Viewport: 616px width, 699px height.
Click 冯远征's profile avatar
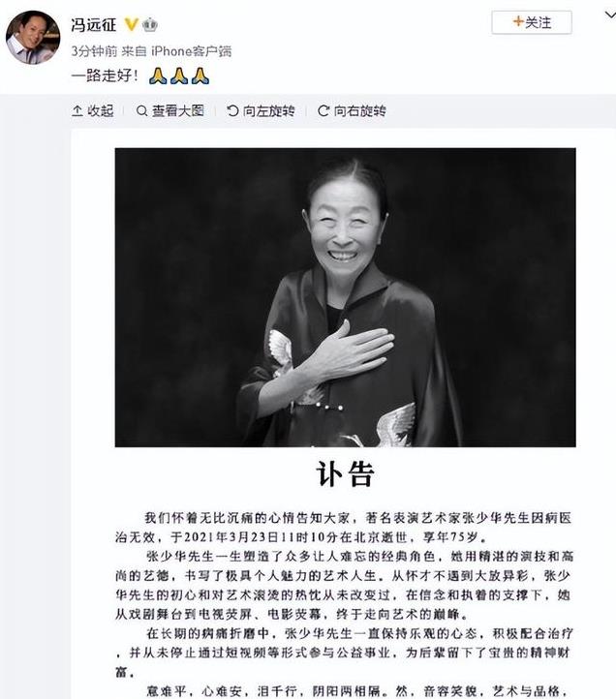pos(33,38)
